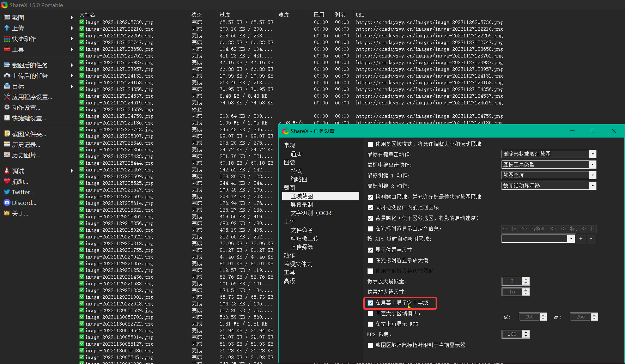
Task: Enable 固定大小区域模式 checkbox
Action: [370, 313]
